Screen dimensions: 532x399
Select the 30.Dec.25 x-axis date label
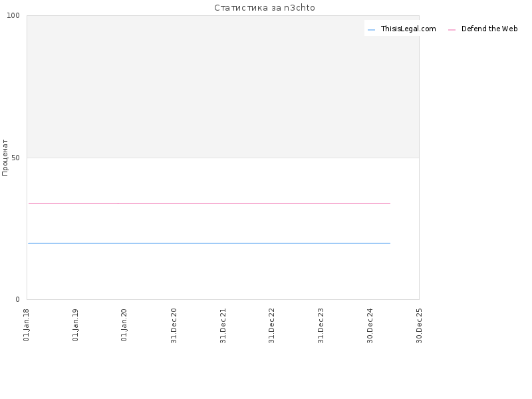[x=419, y=325]
